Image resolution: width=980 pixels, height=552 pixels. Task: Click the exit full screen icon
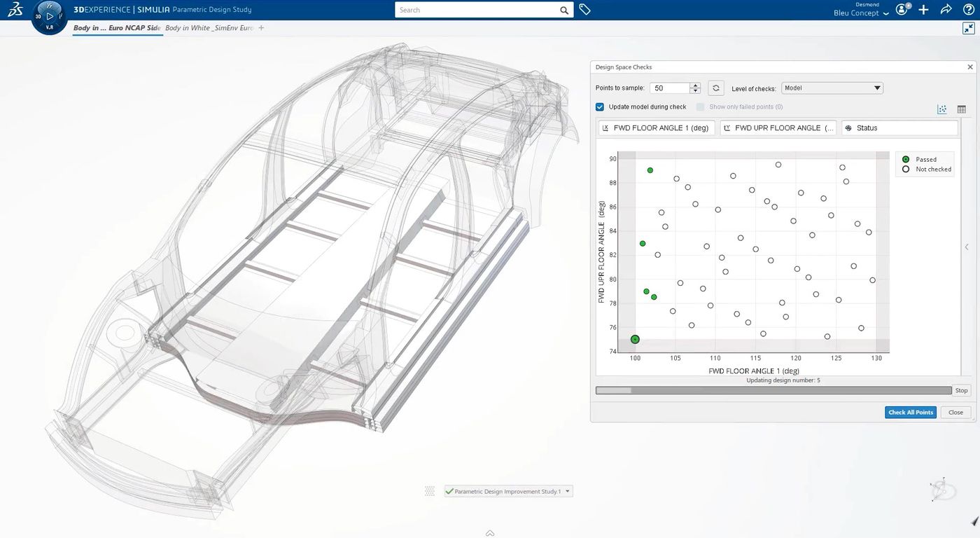pos(969,28)
